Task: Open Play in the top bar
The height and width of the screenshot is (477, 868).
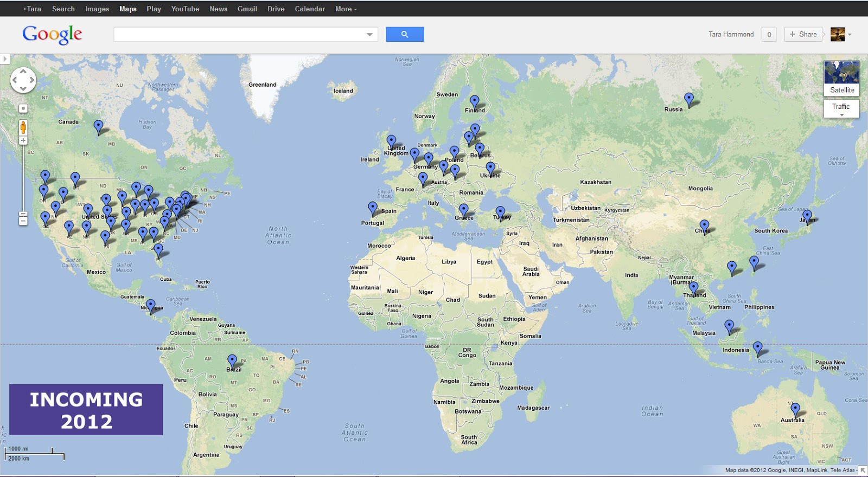Action: [x=154, y=9]
